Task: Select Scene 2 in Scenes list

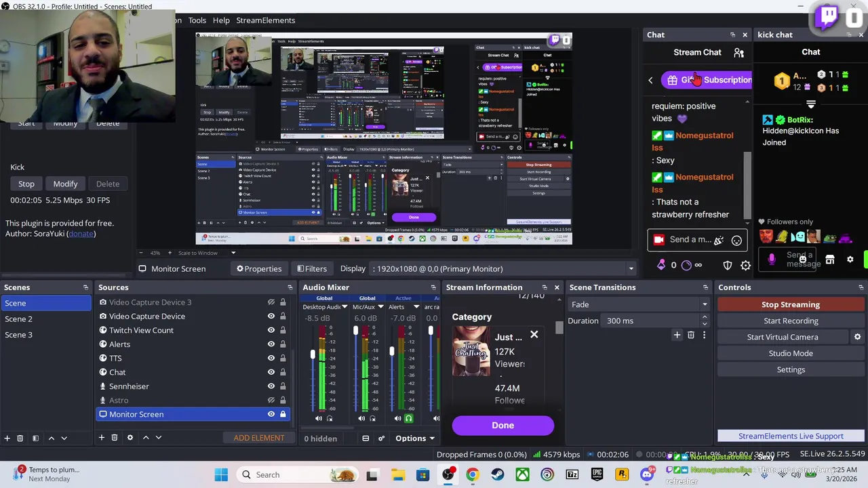Action: [x=46, y=319]
